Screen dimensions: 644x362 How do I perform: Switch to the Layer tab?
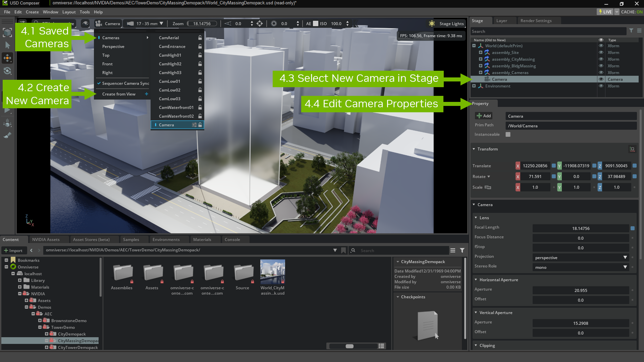[502, 20]
